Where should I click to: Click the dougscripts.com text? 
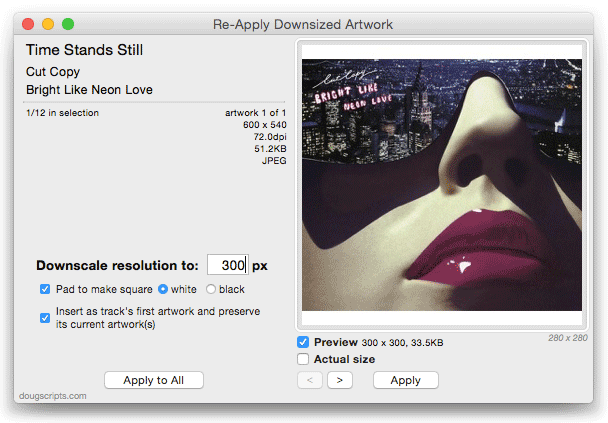[53, 396]
